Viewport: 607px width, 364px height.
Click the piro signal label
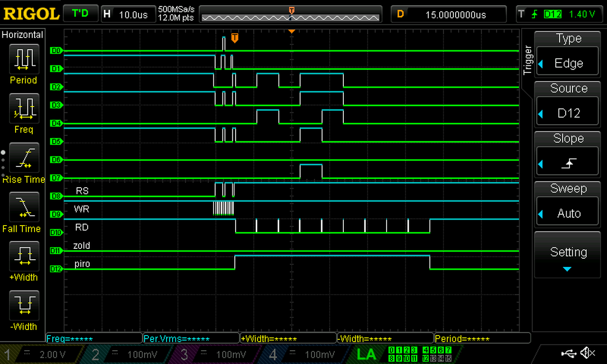click(x=82, y=264)
